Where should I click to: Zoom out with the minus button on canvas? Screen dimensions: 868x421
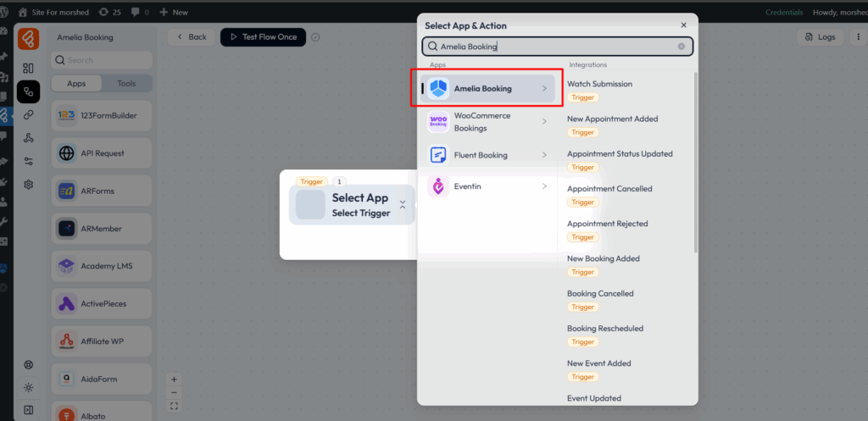(174, 393)
